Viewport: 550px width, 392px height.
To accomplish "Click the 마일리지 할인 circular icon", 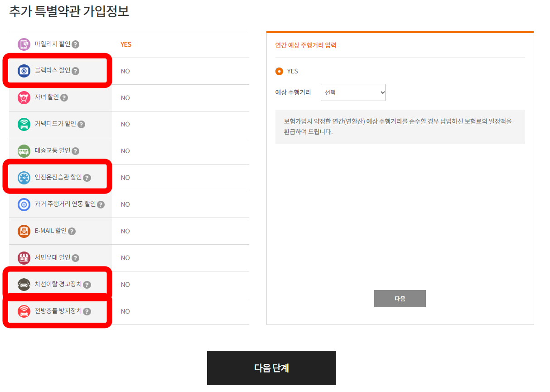I will (25, 44).
